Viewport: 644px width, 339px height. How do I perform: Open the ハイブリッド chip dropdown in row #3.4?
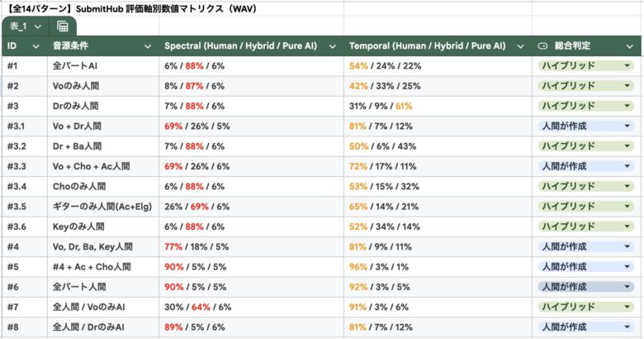point(627,186)
